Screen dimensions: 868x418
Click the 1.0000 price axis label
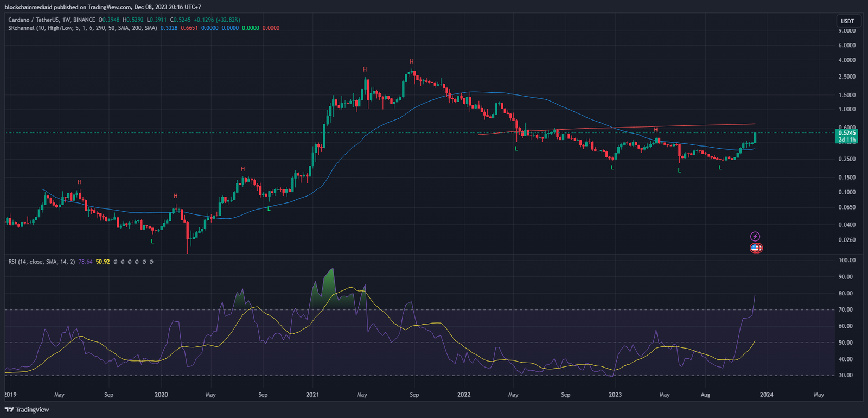(x=846, y=109)
